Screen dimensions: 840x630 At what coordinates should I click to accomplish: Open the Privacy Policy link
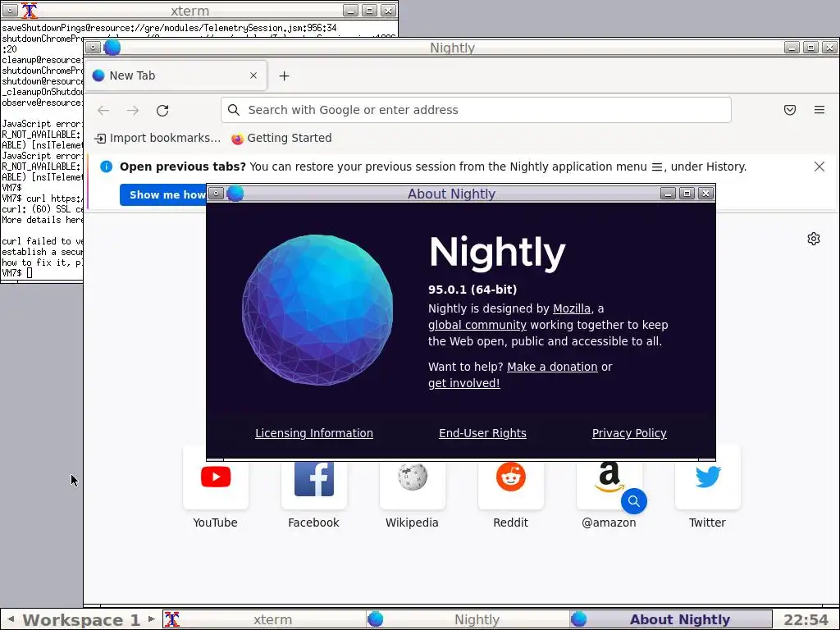tap(629, 433)
